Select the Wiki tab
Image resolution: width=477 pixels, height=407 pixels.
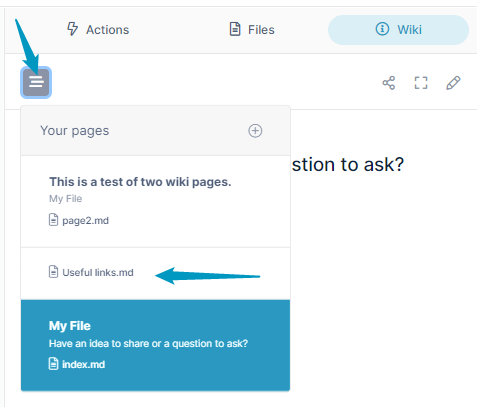pyautogui.click(x=398, y=30)
